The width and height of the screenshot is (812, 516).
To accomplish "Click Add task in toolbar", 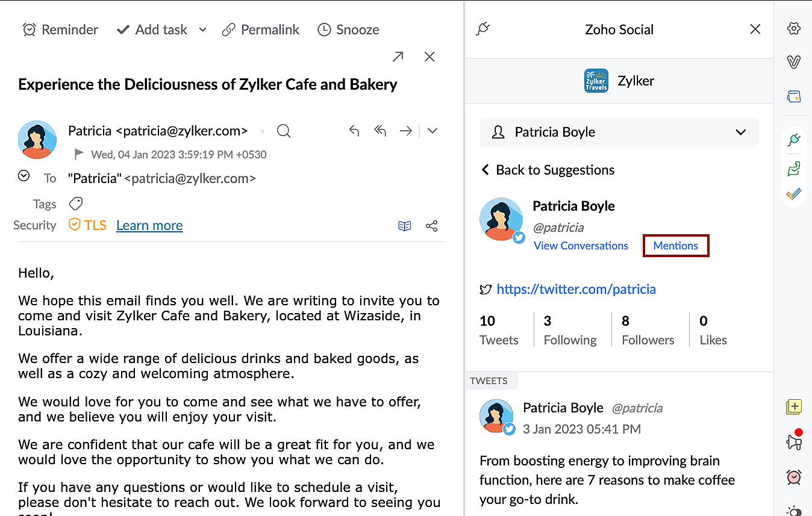I will click(x=152, y=30).
